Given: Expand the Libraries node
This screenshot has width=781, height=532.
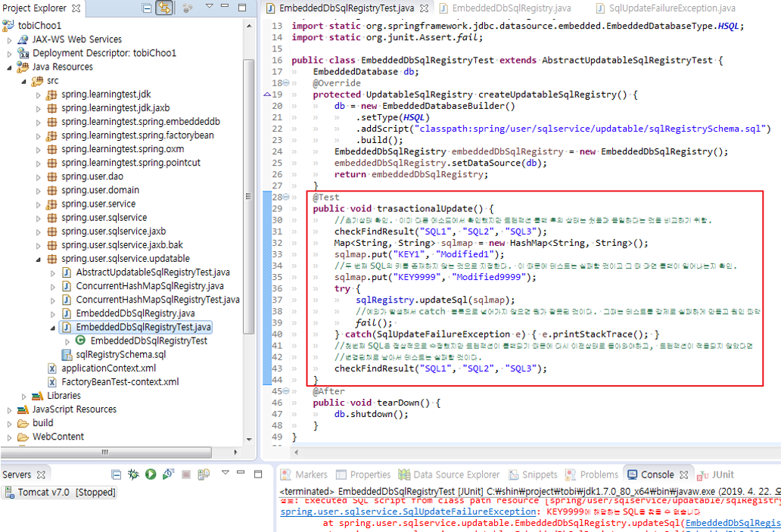Looking at the screenshot, I should 23,396.
